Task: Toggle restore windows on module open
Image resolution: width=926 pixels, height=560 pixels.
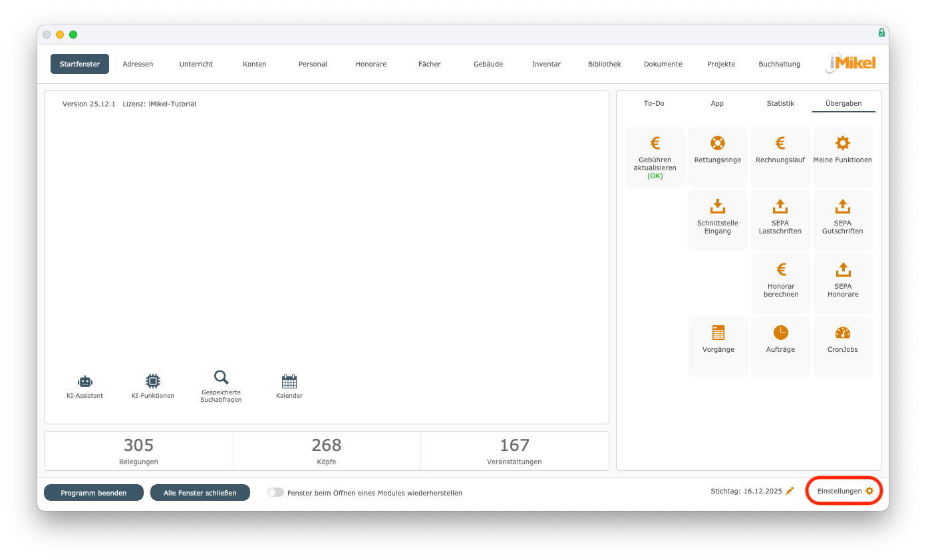Action: (x=275, y=493)
